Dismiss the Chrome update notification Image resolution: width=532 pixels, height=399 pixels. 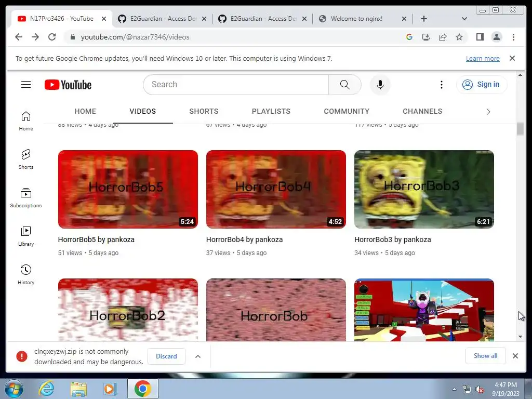pyautogui.click(x=512, y=58)
